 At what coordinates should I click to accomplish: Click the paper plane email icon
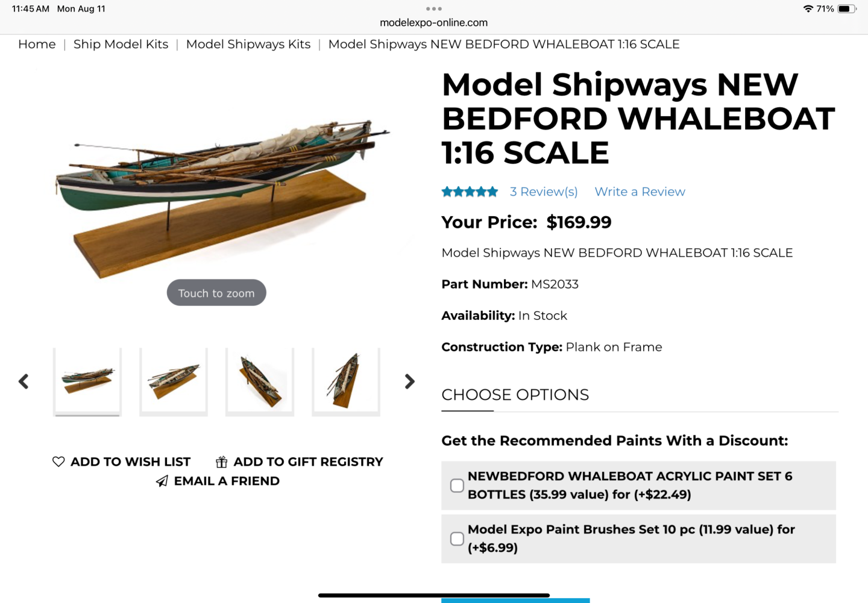(162, 481)
